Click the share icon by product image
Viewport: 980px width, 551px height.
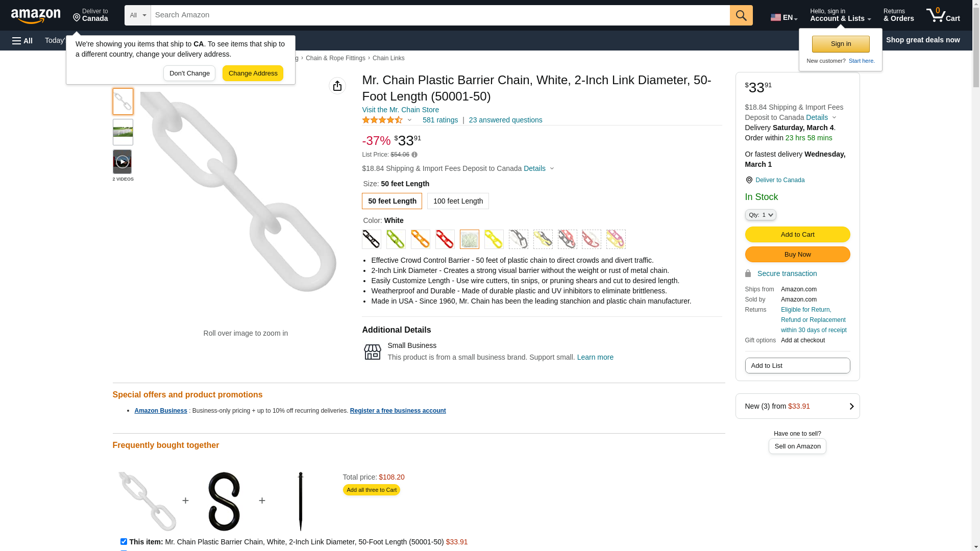click(337, 86)
